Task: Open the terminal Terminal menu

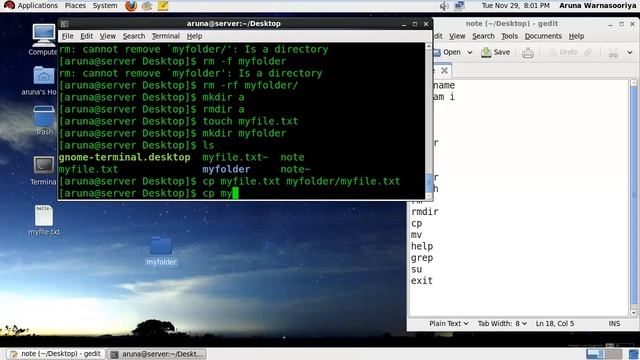Action: click(x=166, y=36)
